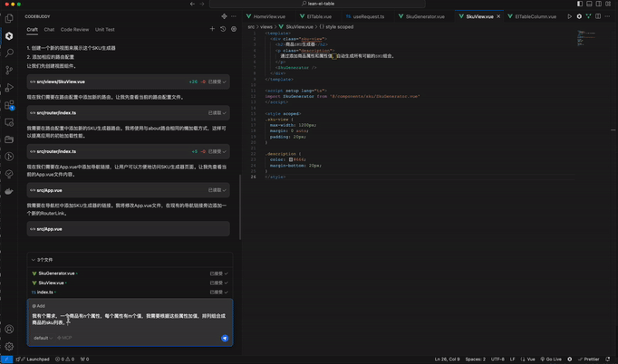Open the Search view in the activity bar
The width and height of the screenshot is (618, 364).
click(9, 53)
